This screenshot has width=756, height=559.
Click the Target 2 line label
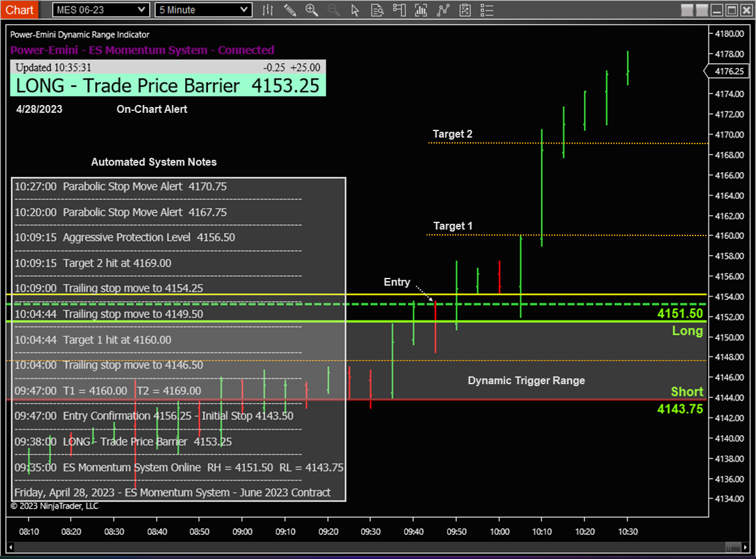[x=453, y=134]
